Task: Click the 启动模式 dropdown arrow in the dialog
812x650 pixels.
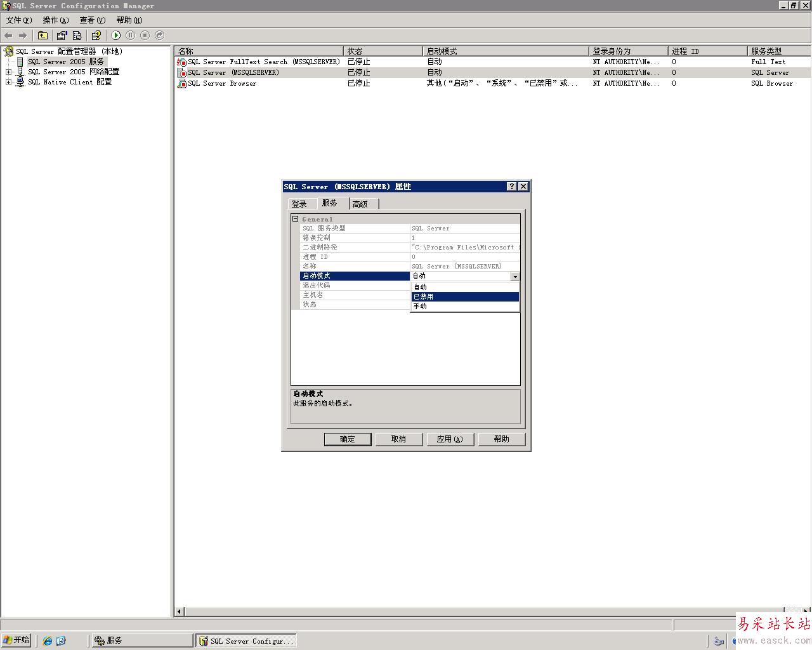Action: pos(515,276)
